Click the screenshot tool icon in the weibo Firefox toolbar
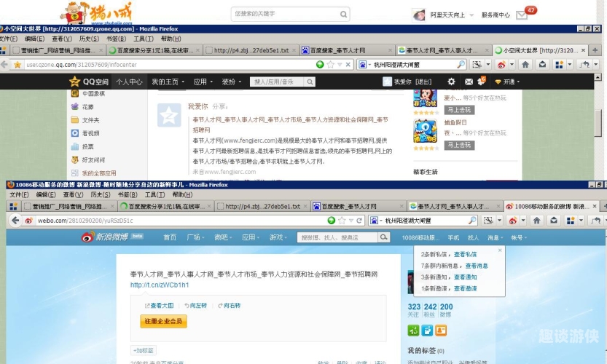This screenshot has height=364, width=607. click(x=488, y=221)
